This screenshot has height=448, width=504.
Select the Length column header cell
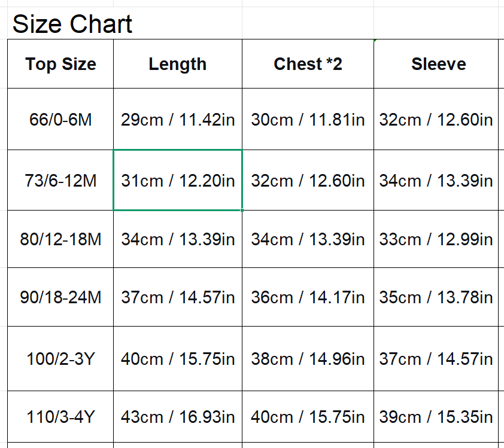point(178,64)
